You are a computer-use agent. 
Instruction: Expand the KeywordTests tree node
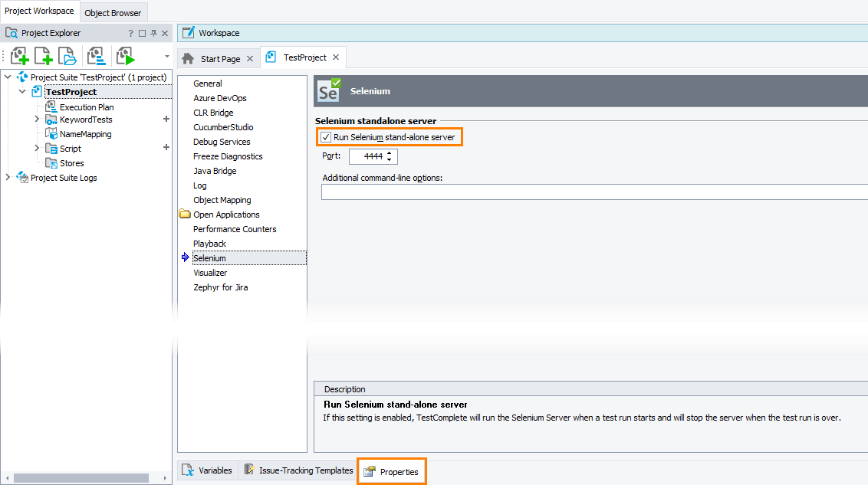[36, 120]
